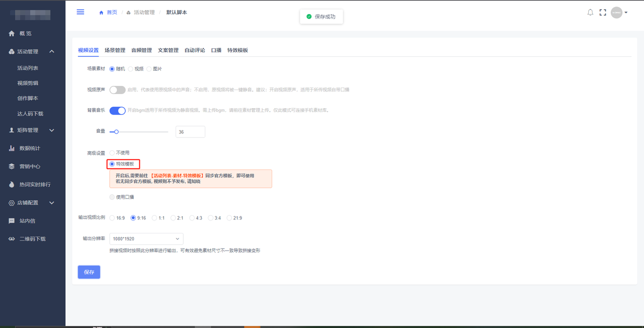Viewport: 644px width, 328px height.
Task: Open user avatar dropdown menu
Action: (x=619, y=13)
